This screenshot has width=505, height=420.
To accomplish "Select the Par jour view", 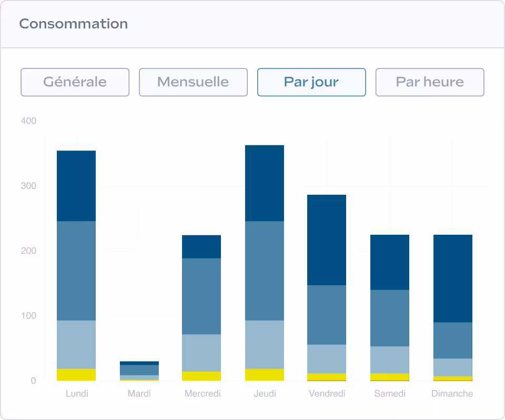I will (311, 82).
